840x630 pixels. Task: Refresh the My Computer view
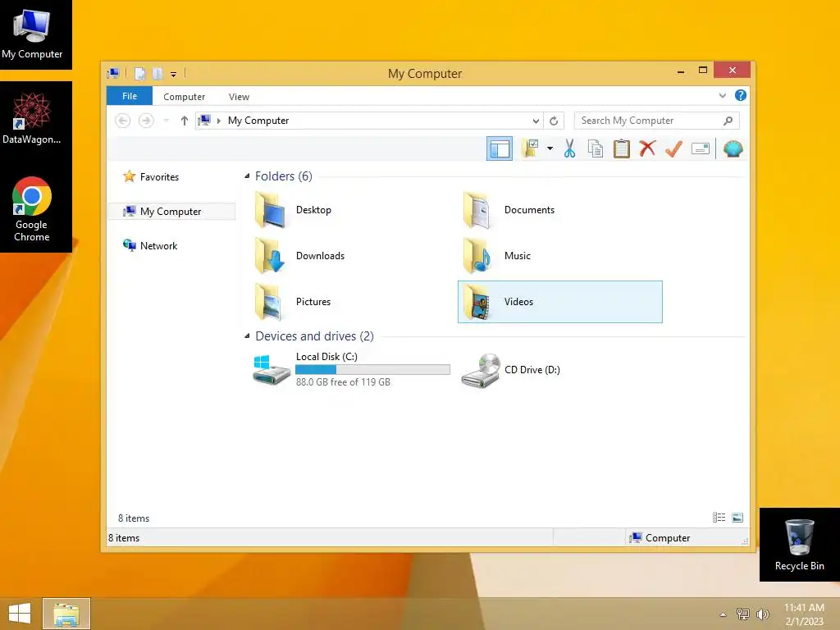click(554, 121)
